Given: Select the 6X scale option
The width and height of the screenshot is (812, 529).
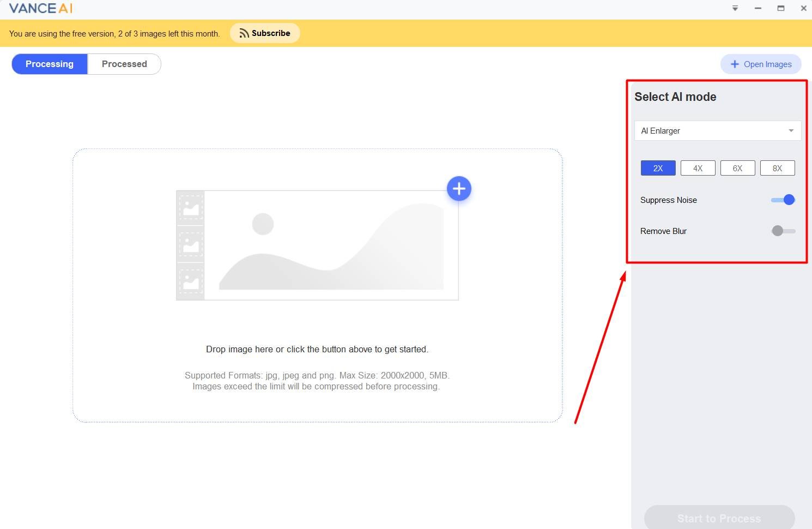Looking at the screenshot, I should (737, 168).
